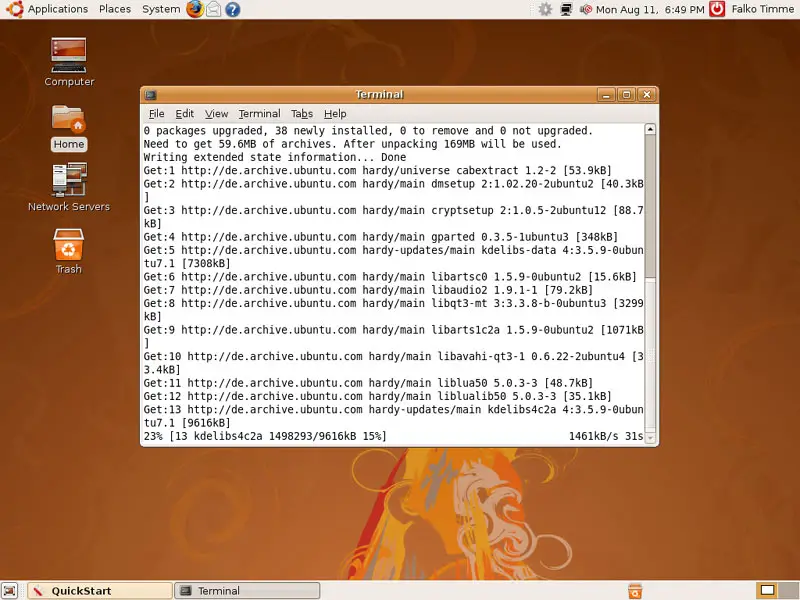Click the Show Desktop button in bottom panel

(9, 590)
